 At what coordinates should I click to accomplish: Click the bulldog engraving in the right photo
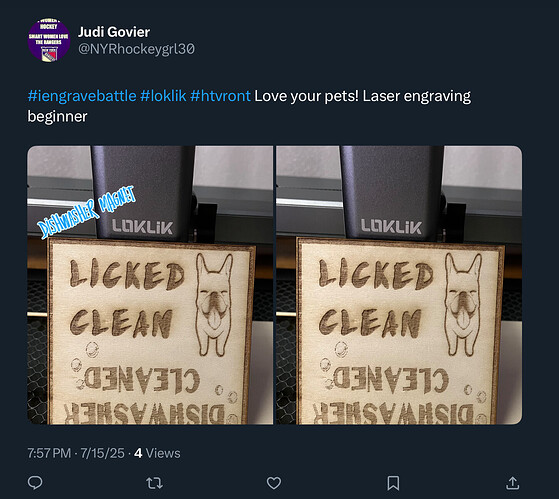coord(462,305)
